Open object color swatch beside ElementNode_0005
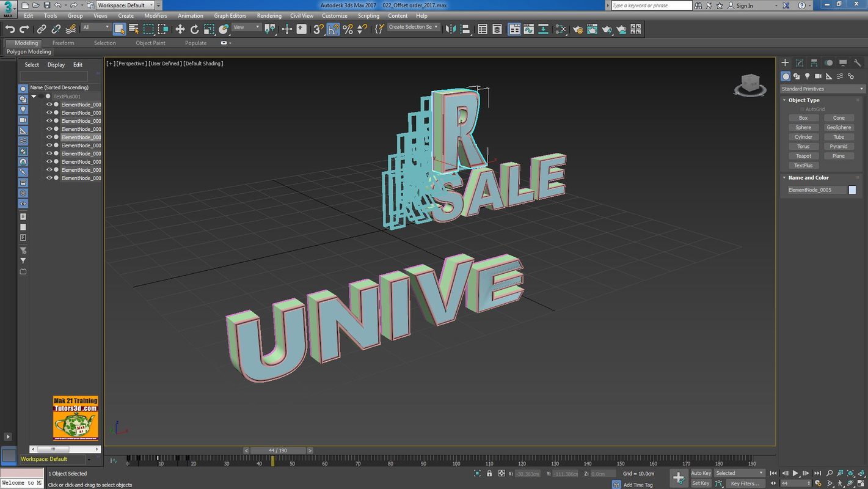 pyautogui.click(x=852, y=190)
